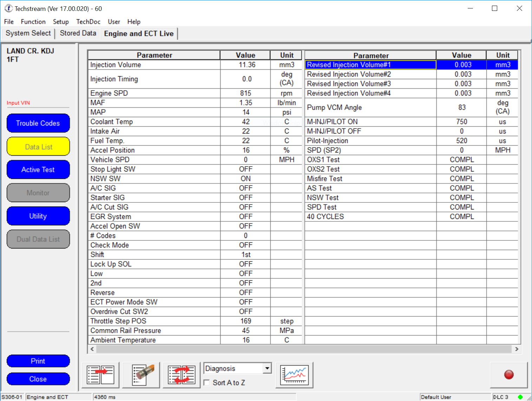
Task: Click the swap data columns icon
Action: tap(182, 375)
